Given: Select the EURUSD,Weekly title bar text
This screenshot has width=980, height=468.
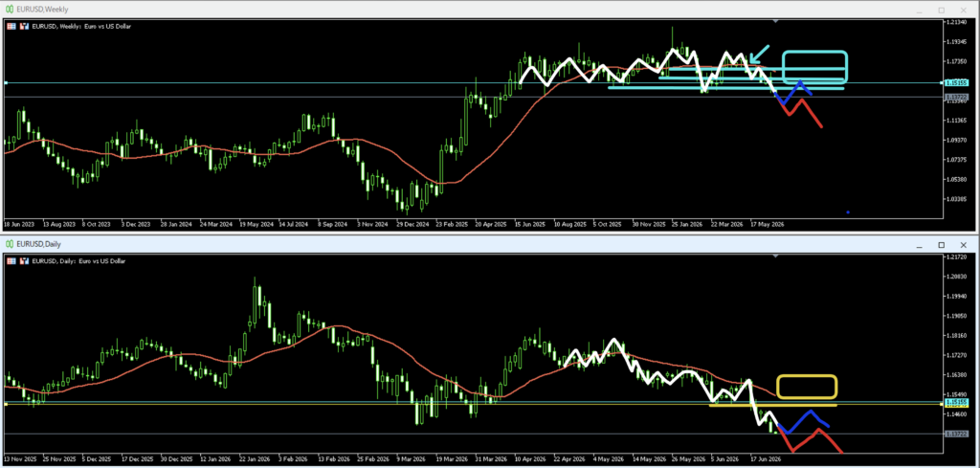Looking at the screenshot, I should (x=41, y=10).
